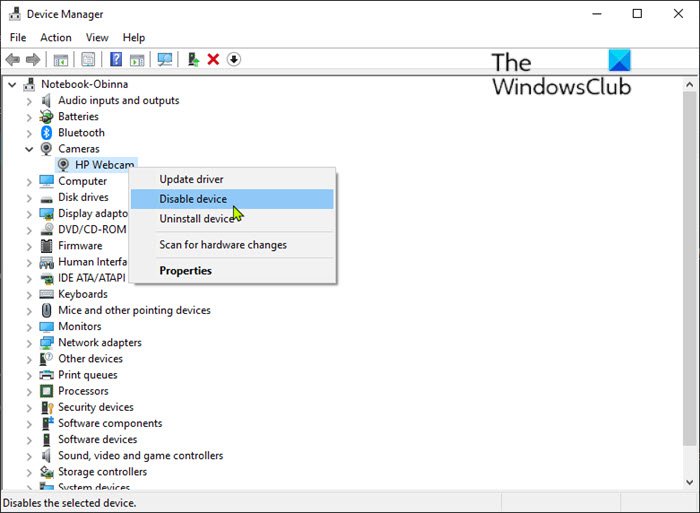Expand the Bluetooth category chevron
This screenshot has width=700, height=513.
(29, 133)
